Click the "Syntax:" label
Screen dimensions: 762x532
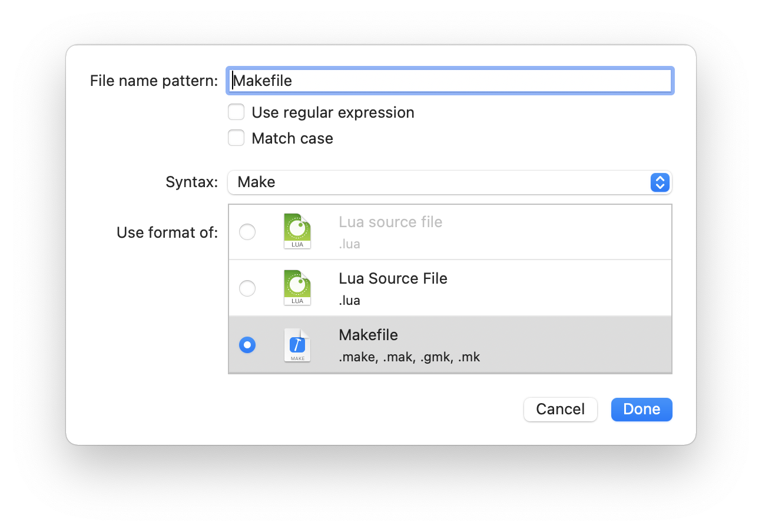[x=192, y=182]
